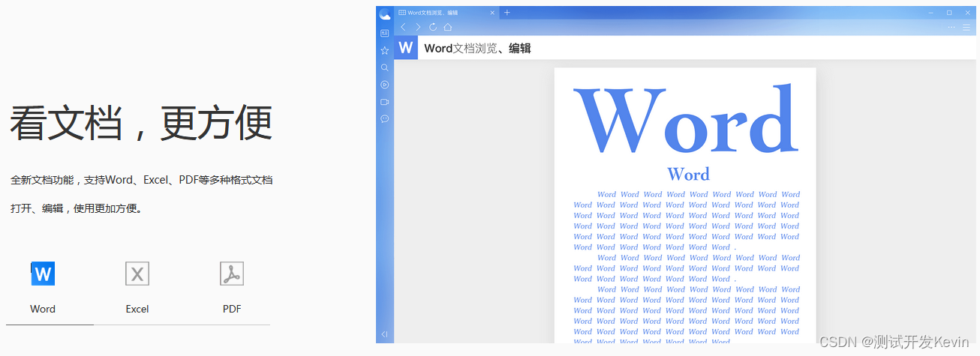The image size is (980, 356).
Task: Click the blue W document logo
Action: [x=406, y=48]
